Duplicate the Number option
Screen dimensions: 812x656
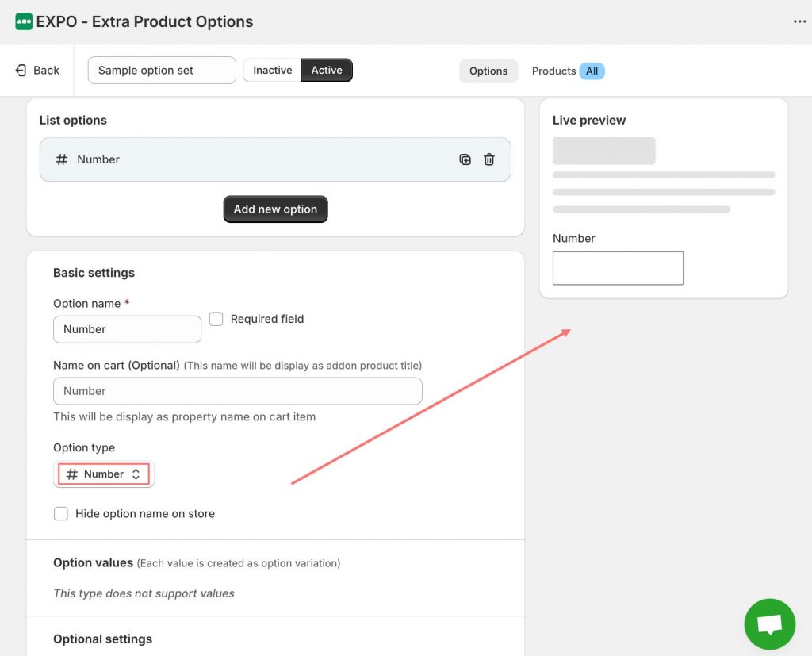(x=465, y=159)
